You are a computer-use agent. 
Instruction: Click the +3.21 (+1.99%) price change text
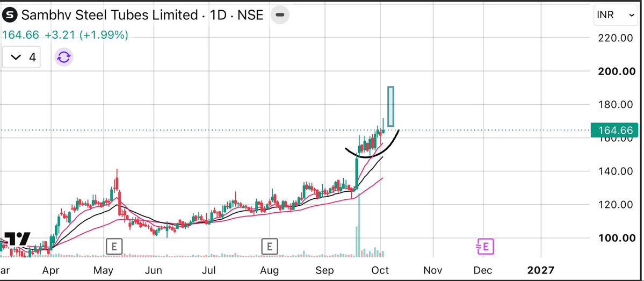[x=86, y=35]
